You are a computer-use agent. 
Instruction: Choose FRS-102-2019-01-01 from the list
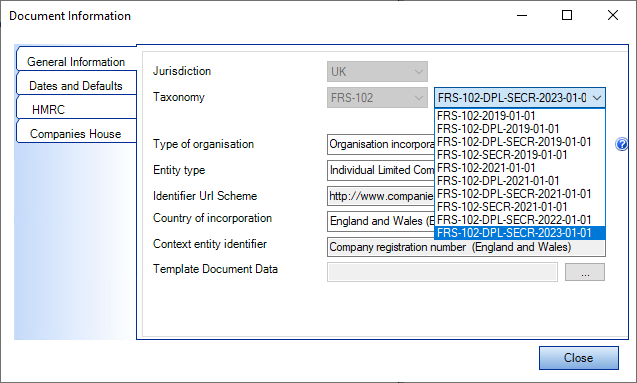pyautogui.click(x=520, y=116)
